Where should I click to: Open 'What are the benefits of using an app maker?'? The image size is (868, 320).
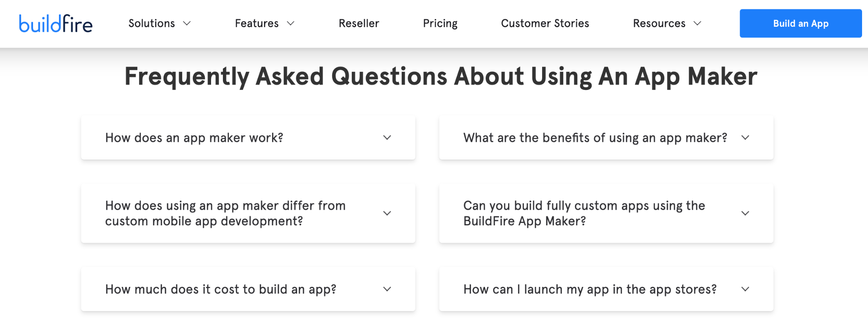(595, 138)
